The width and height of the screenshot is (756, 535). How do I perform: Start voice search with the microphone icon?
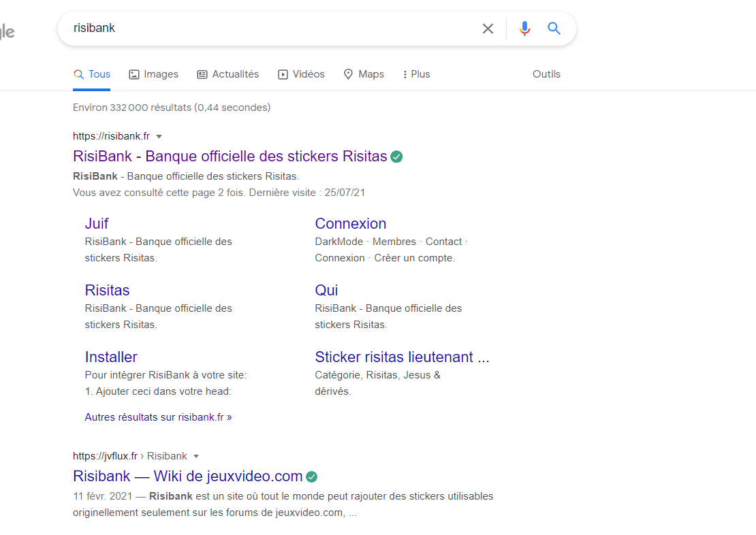pyautogui.click(x=524, y=29)
